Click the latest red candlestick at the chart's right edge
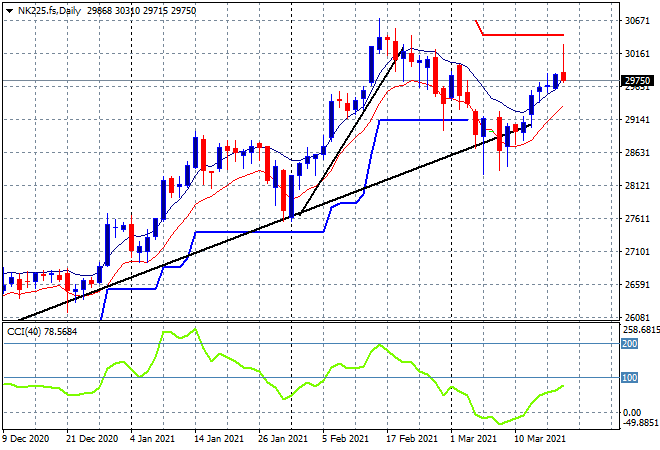Viewport: 660px width, 450px height. pyautogui.click(x=564, y=76)
